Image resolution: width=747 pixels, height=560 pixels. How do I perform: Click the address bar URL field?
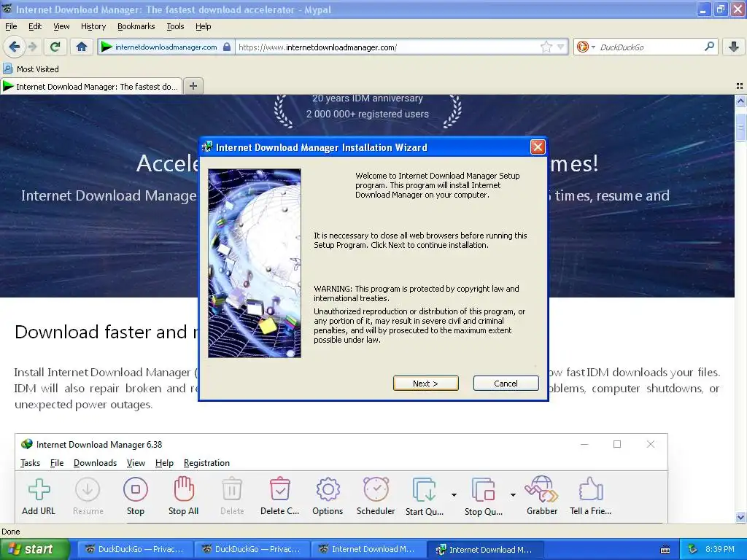tap(388, 47)
